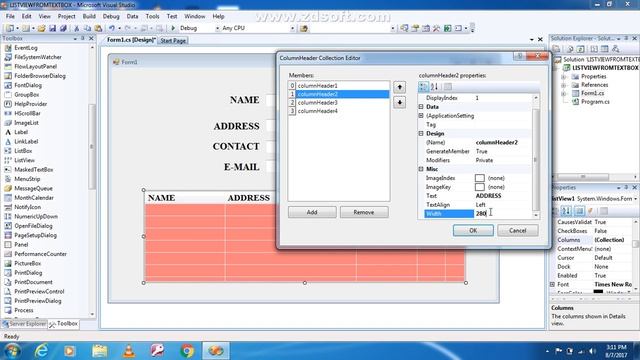
Task: Click the Open File folder icon
Action: [x=41, y=28]
